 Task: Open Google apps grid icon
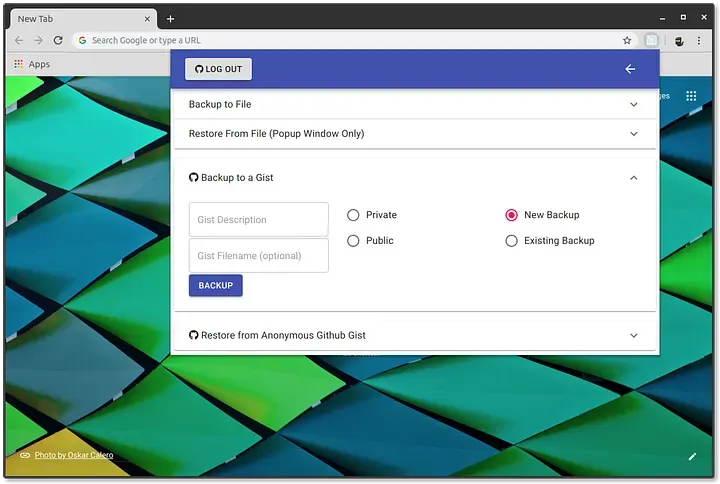tap(691, 96)
